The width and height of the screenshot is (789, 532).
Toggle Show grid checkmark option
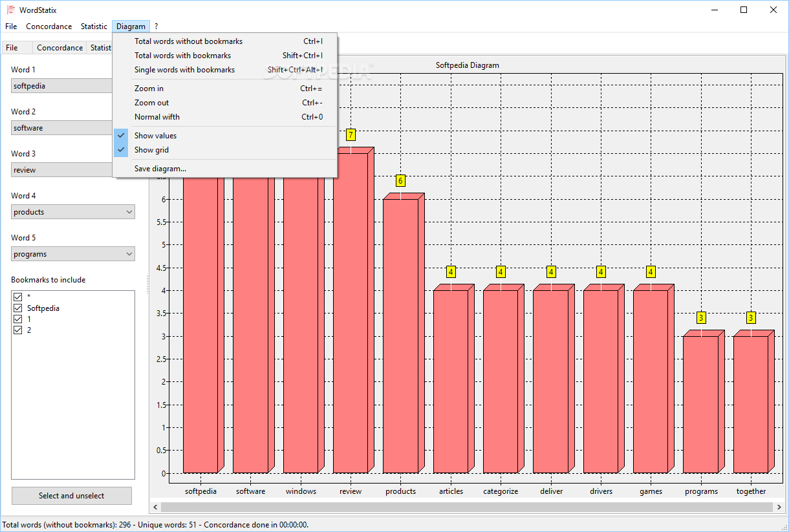point(224,150)
